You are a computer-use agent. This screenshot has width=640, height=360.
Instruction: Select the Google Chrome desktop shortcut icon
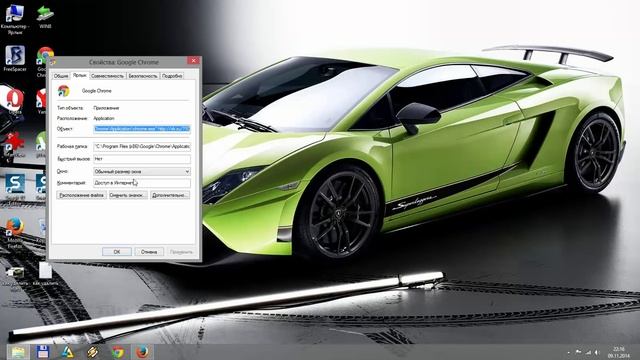click(x=44, y=55)
